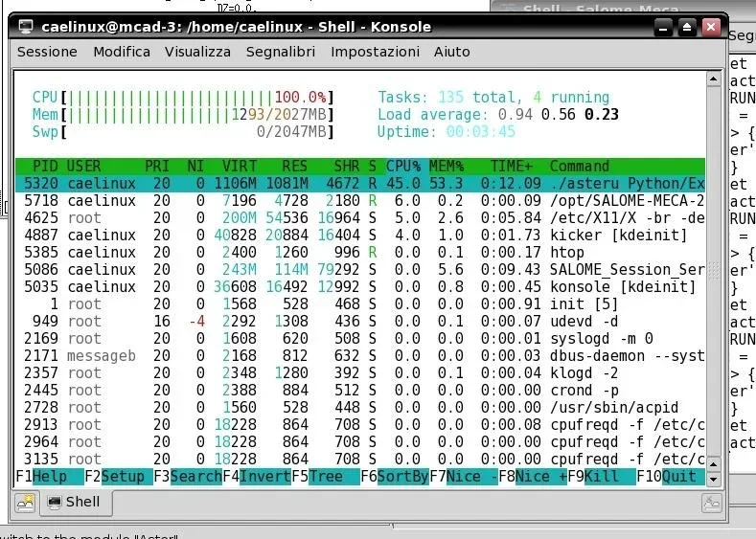Sort by the TIME+ column header

(x=511, y=167)
